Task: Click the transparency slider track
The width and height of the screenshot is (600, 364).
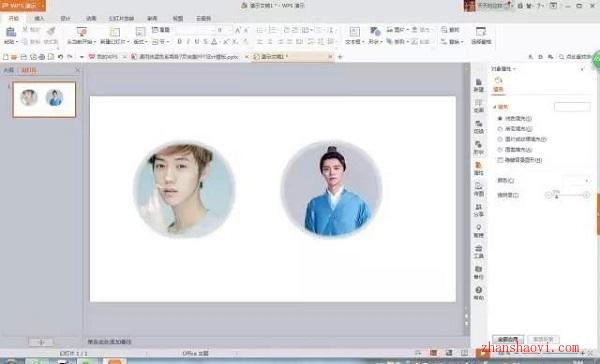Action: tap(567, 195)
